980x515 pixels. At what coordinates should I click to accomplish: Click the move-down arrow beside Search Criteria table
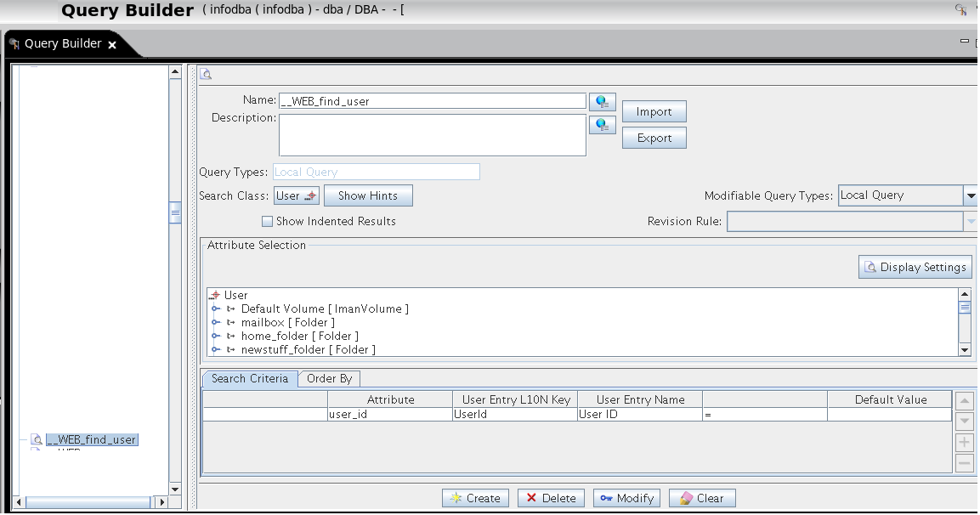pos(964,419)
